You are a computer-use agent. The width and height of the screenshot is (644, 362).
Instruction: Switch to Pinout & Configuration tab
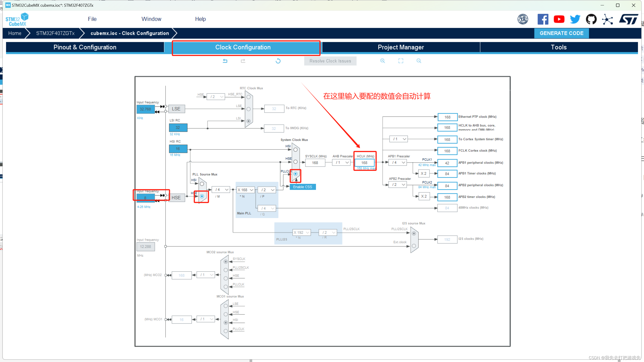point(85,47)
